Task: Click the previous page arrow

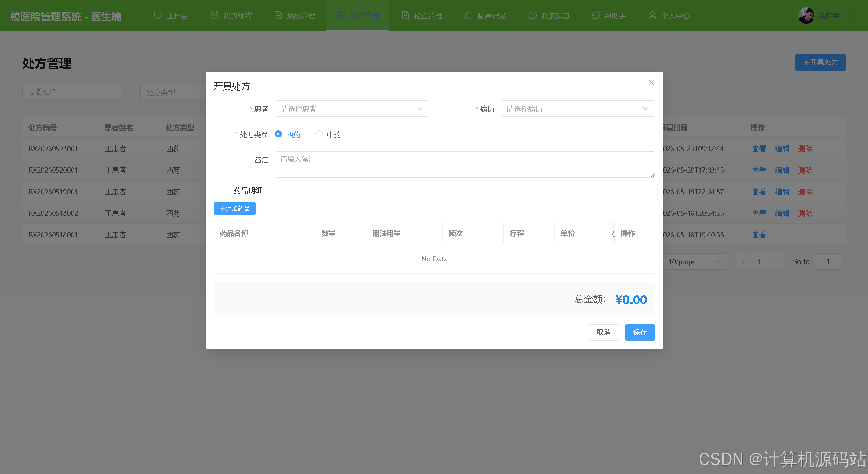Action: [x=743, y=261]
